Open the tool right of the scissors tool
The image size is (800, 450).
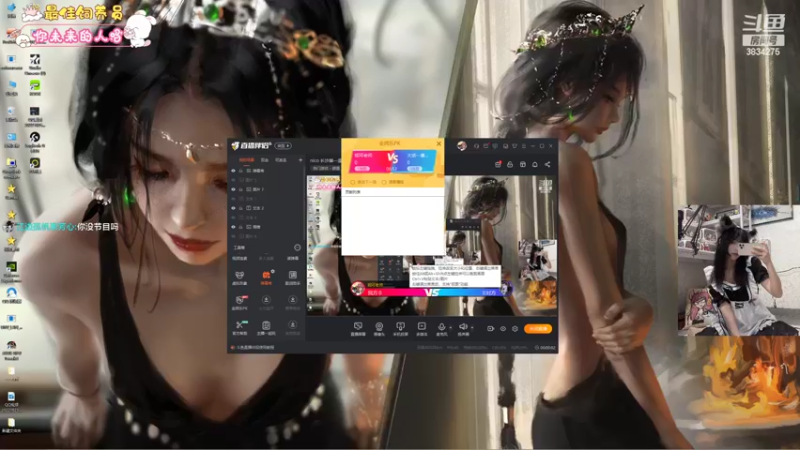[x=266, y=326]
